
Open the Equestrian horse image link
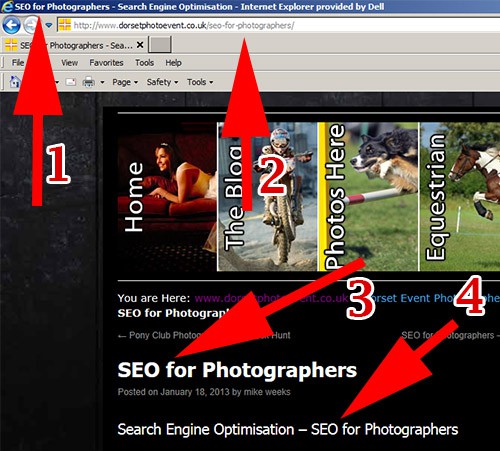pyautogui.click(x=460, y=196)
